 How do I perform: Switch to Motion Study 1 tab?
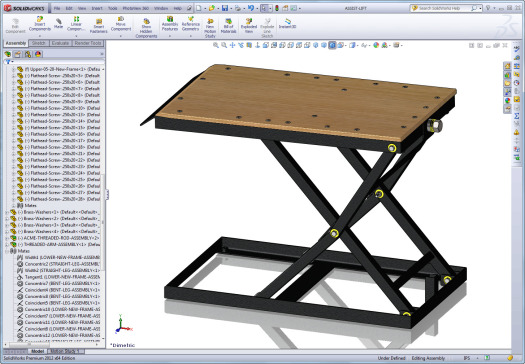(x=65, y=351)
